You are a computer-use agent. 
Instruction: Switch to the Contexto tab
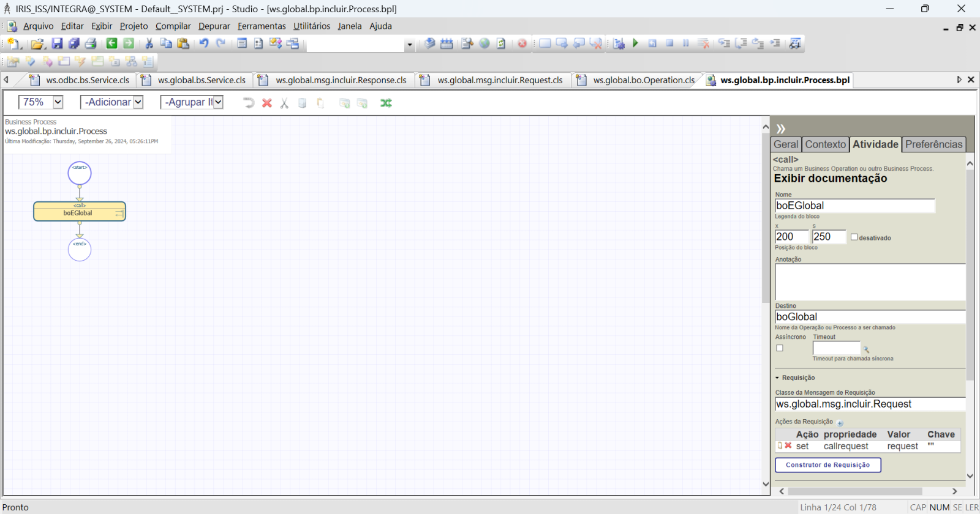pos(825,144)
